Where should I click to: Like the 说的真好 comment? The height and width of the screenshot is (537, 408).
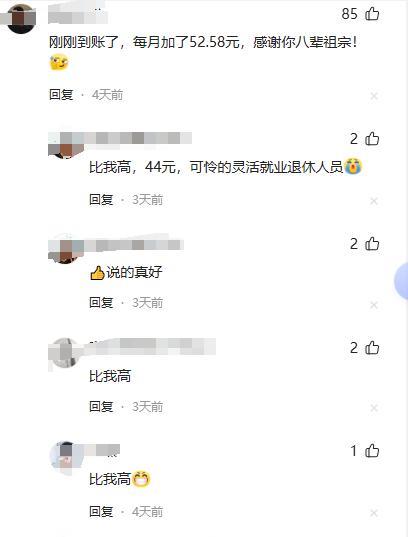tap(372, 244)
